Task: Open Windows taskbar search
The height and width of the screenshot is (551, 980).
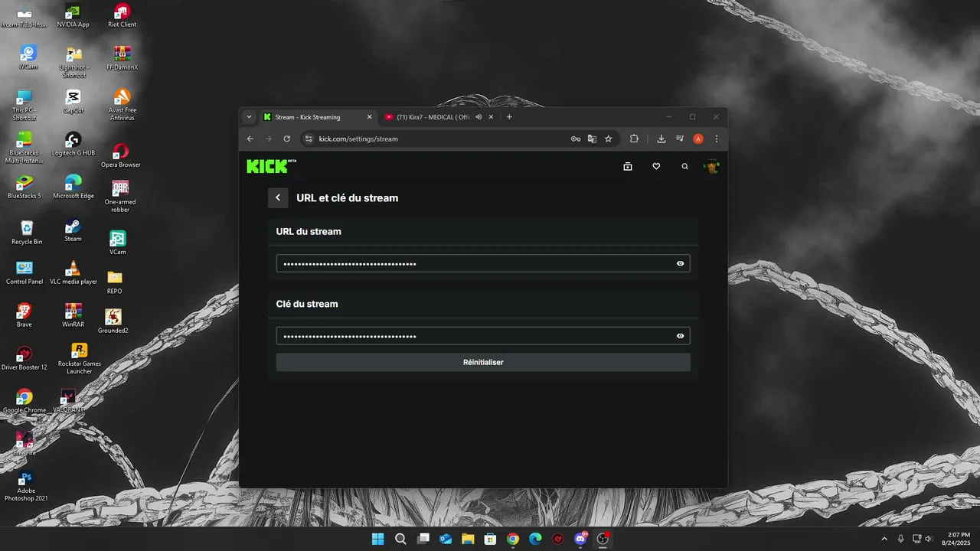Action: point(400,539)
